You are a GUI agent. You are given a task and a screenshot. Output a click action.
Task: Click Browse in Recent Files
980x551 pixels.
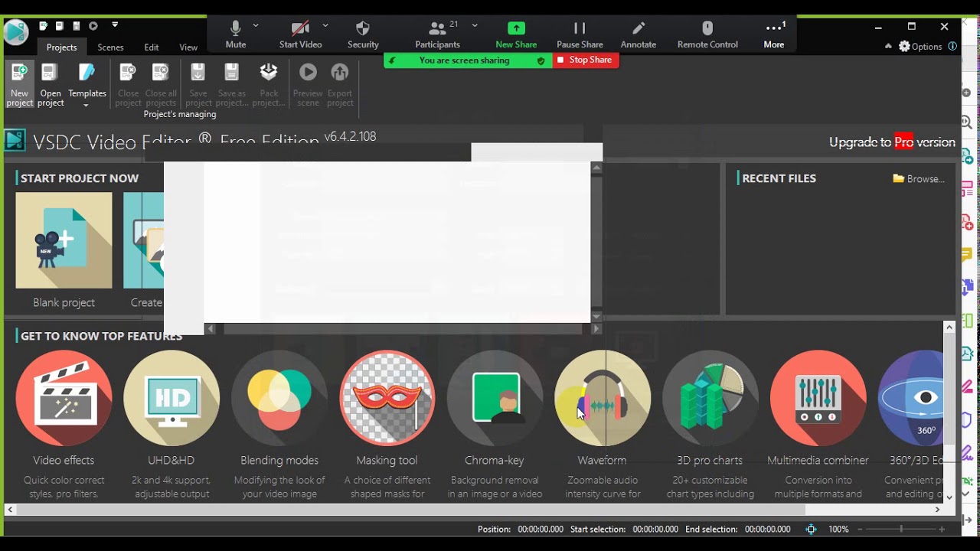(919, 178)
